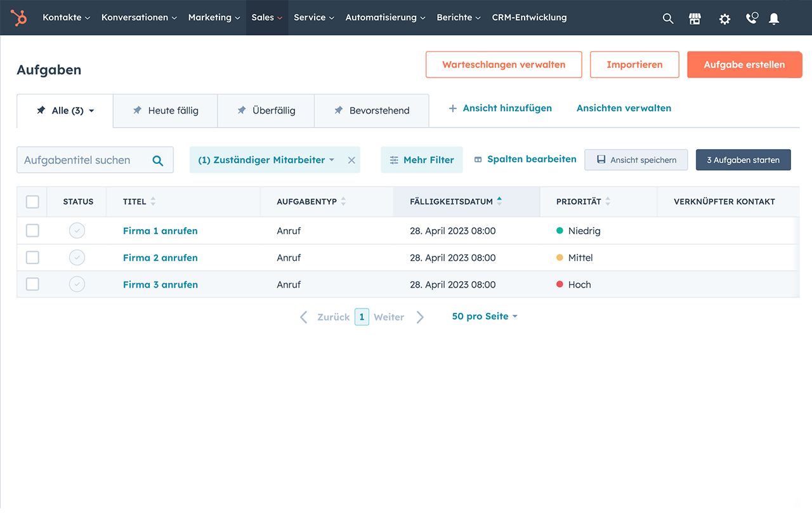This screenshot has width=812, height=516.
Task: Click the pin icon on Bevorstehend tab
Action: tap(339, 110)
